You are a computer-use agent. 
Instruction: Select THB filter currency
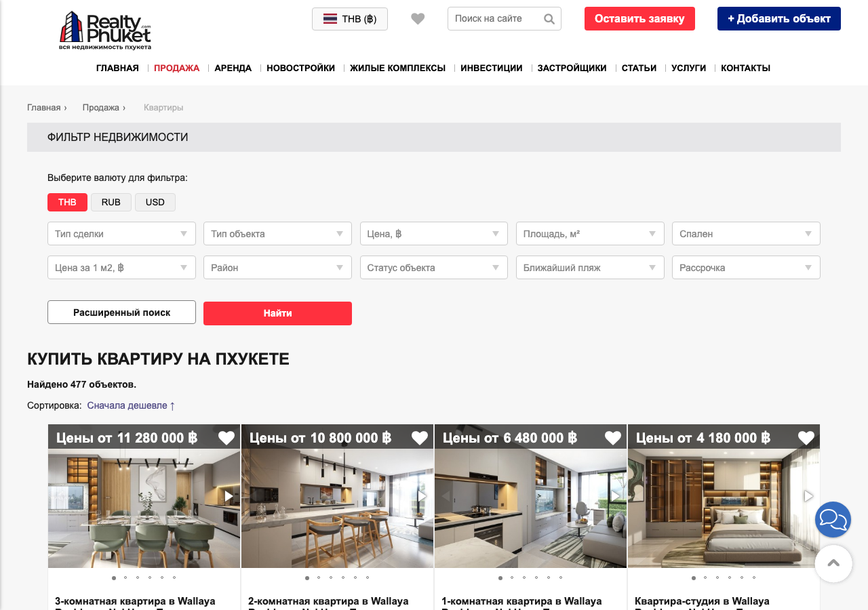click(x=67, y=202)
